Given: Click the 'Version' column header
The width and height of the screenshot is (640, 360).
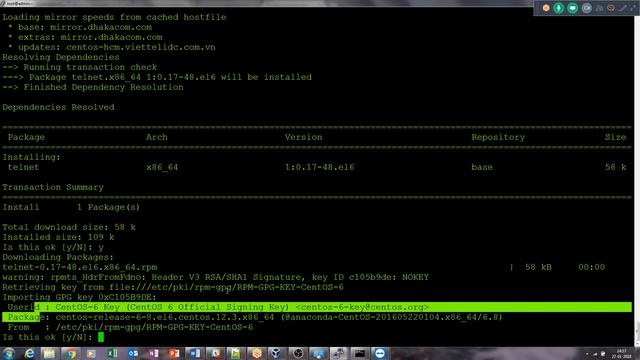Looking at the screenshot, I should [303, 137].
